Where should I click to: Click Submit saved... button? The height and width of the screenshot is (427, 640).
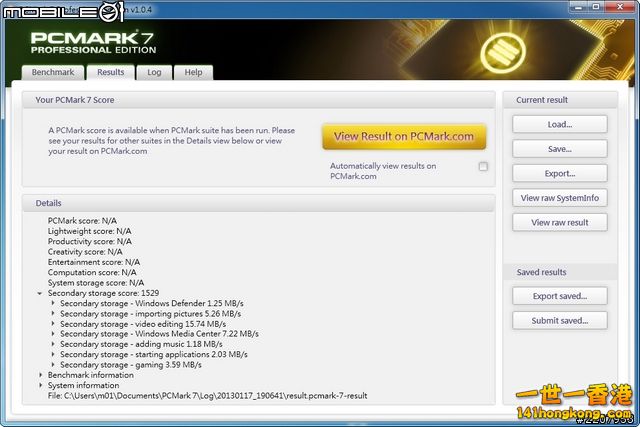(559, 321)
